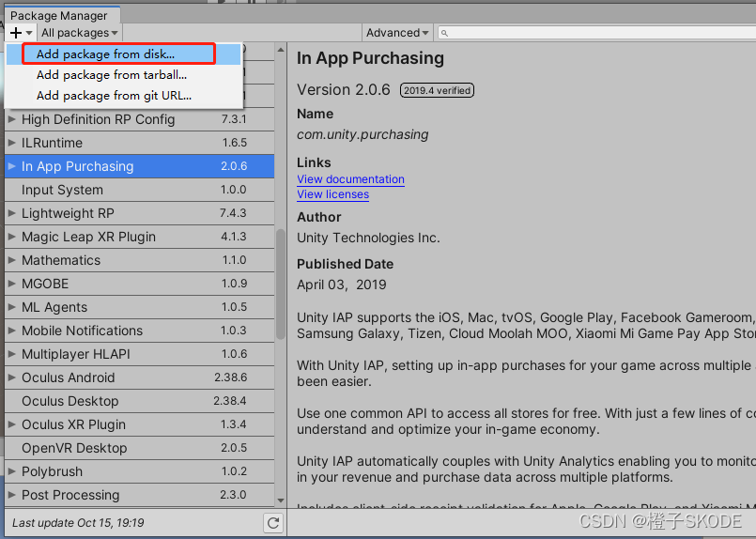Select the ML Agents package row
The height and width of the screenshot is (539, 756).
tap(139, 307)
